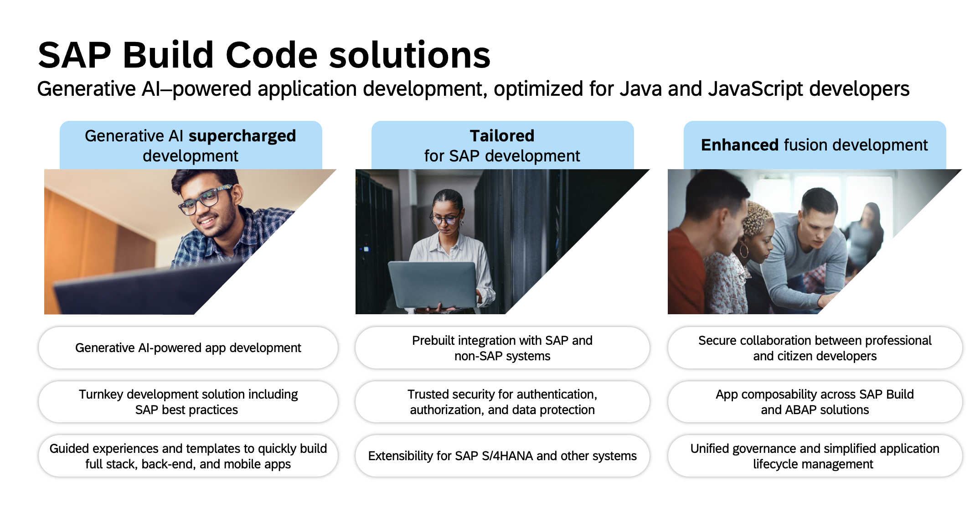Click the bold word Tailored
980x519 pixels.
(502, 136)
